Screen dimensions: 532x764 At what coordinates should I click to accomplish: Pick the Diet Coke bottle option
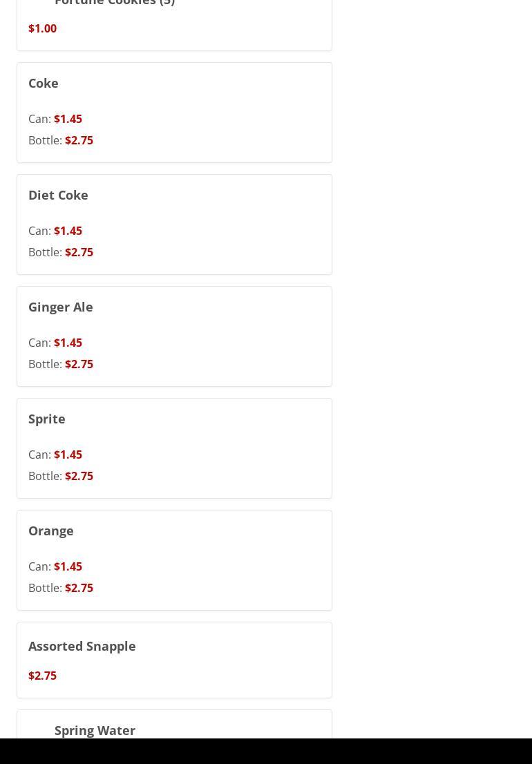coord(79,252)
